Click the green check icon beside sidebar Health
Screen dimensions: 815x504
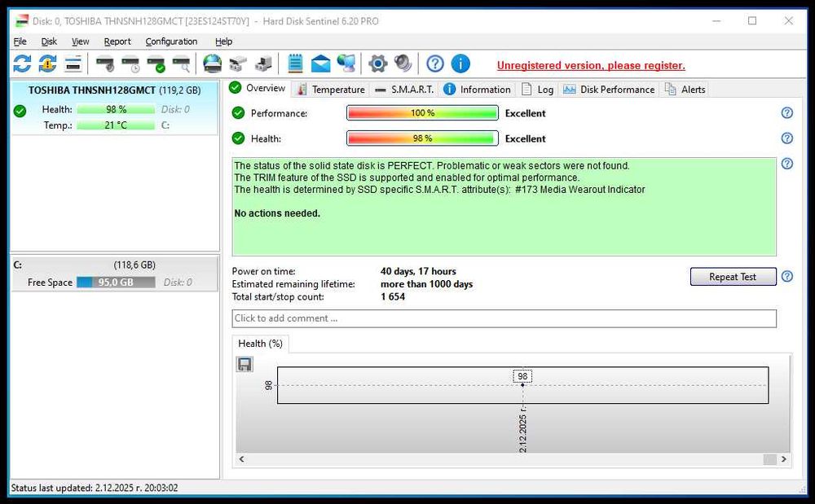click(20, 111)
